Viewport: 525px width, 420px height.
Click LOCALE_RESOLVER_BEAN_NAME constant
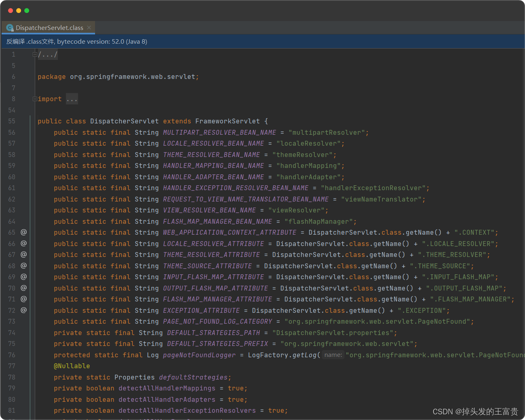pyautogui.click(x=214, y=144)
